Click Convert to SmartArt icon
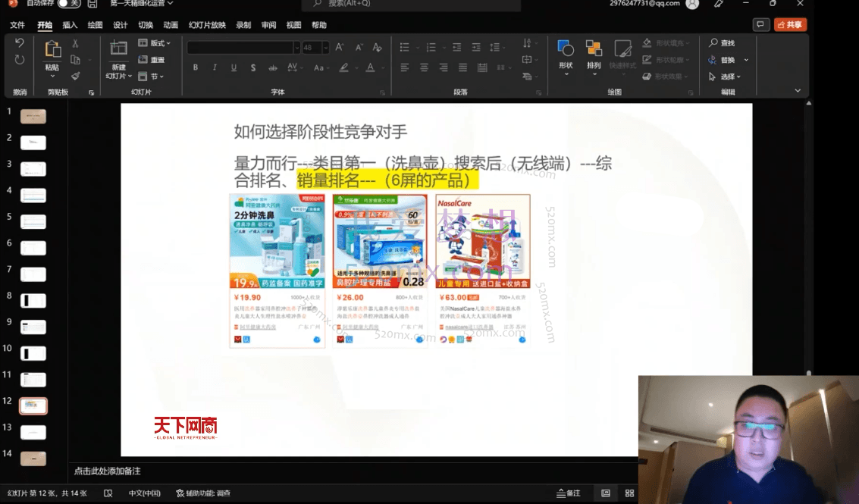The height and width of the screenshot is (504, 859). pos(528,76)
